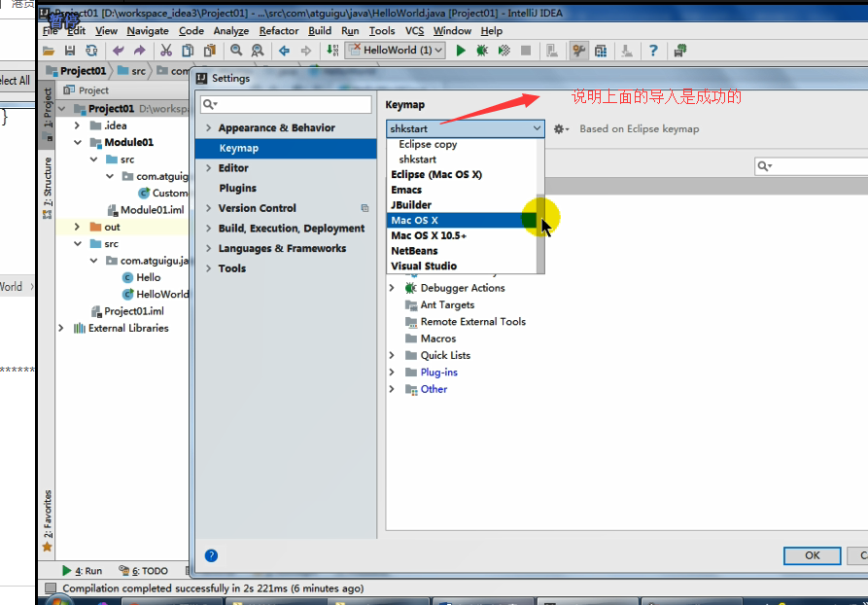Expand External Libraries node
The width and height of the screenshot is (868, 605).
tap(61, 328)
